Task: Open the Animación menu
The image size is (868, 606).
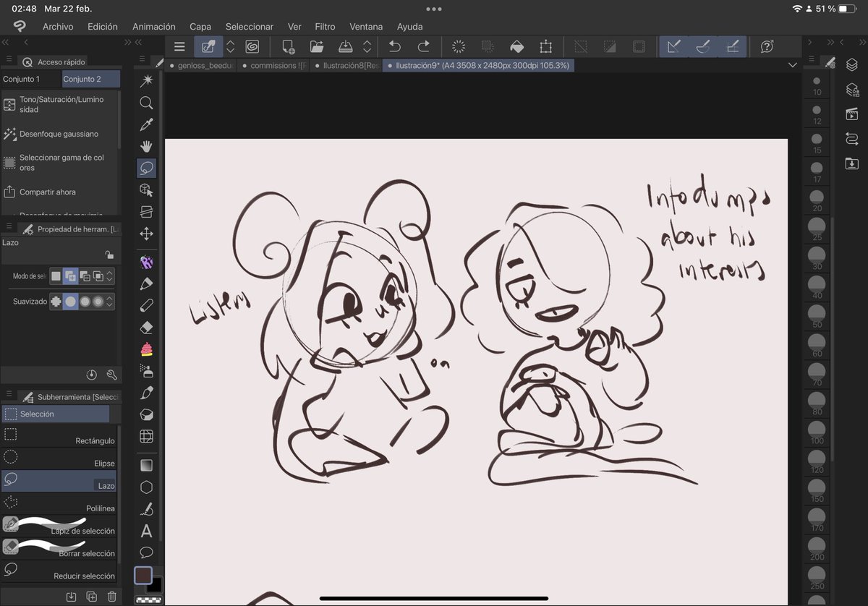Action: pos(153,27)
